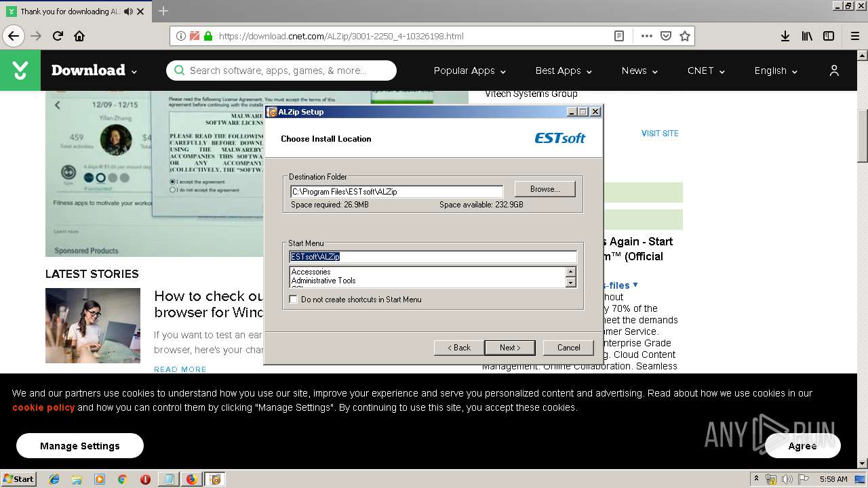This screenshot has height=488, width=868.
Task: Click the VISIT SITE link
Action: point(660,134)
